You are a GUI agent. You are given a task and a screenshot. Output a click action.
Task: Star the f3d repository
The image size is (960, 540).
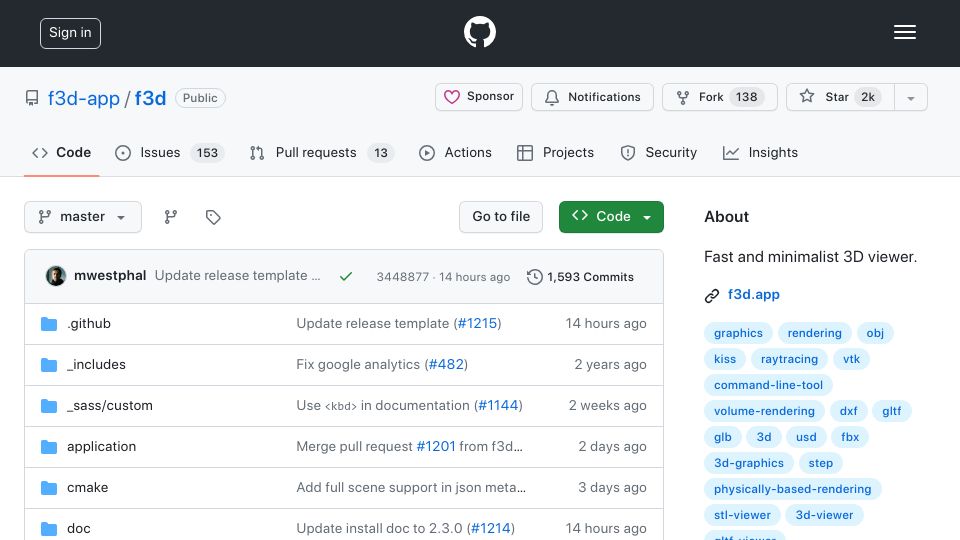840,97
